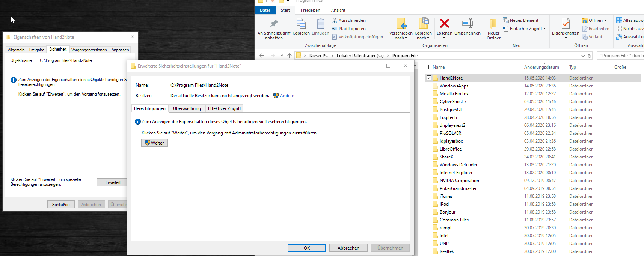Pin to quick access (An Schnellzugriff anheften)

(x=274, y=29)
